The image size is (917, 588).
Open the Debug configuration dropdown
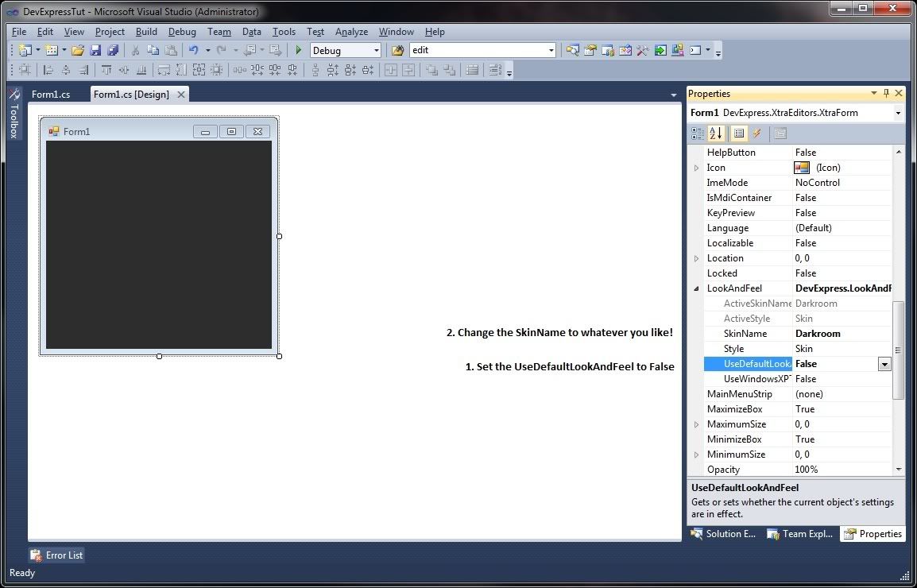click(x=377, y=50)
